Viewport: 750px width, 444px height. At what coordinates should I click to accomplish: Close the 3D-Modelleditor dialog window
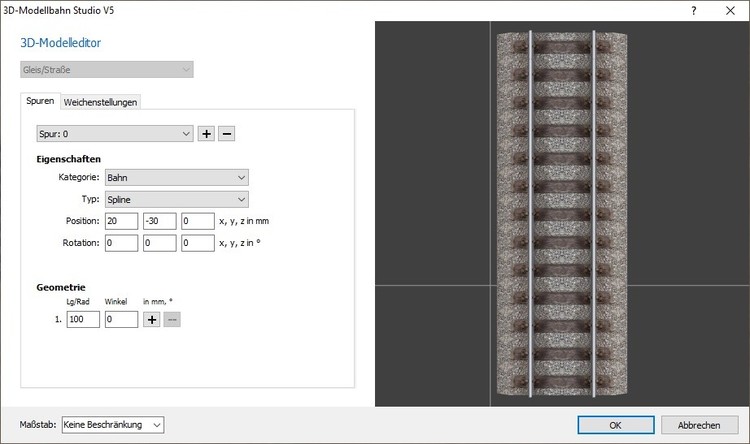pyautogui.click(x=730, y=11)
